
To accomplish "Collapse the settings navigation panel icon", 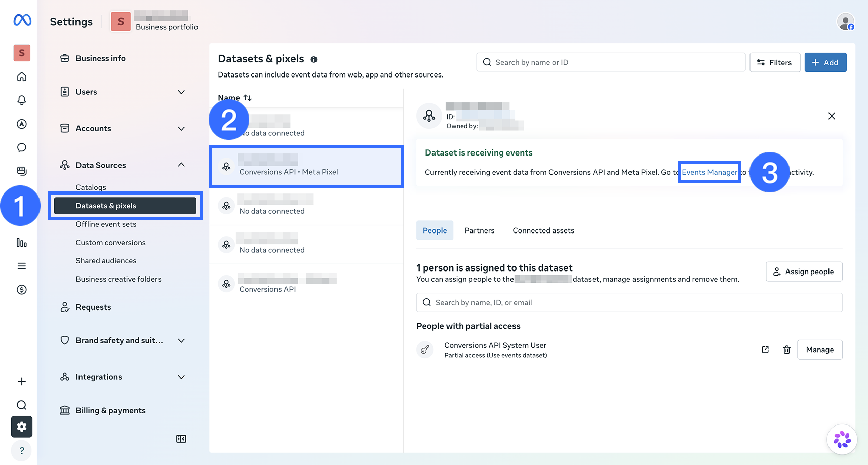I will (x=181, y=439).
